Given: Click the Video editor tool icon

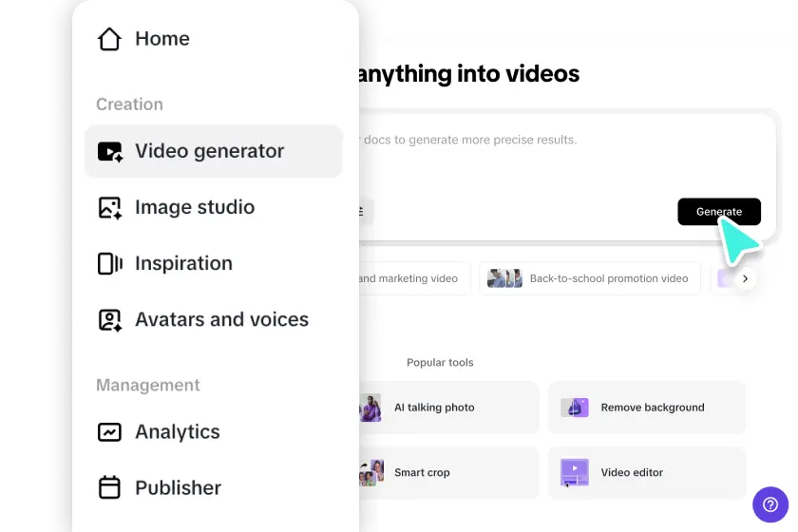Looking at the screenshot, I should point(575,472).
